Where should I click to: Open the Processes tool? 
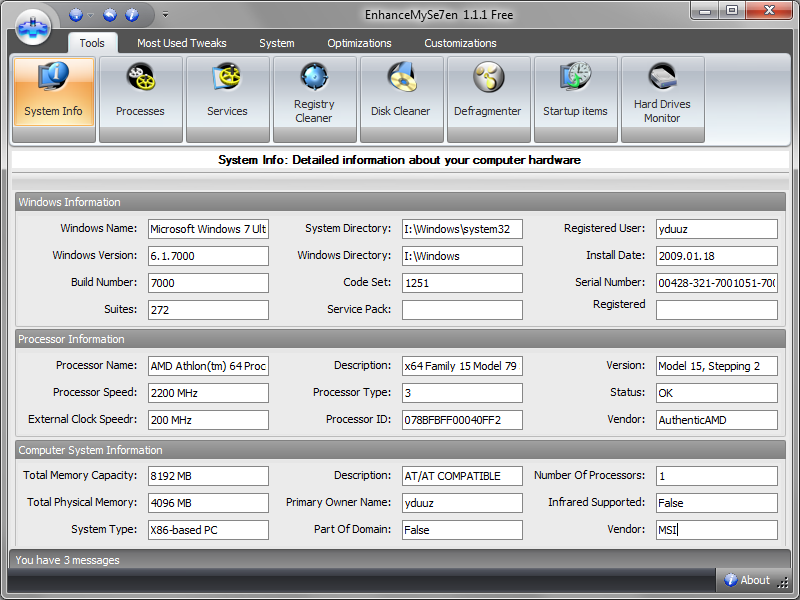pyautogui.click(x=140, y=97)
